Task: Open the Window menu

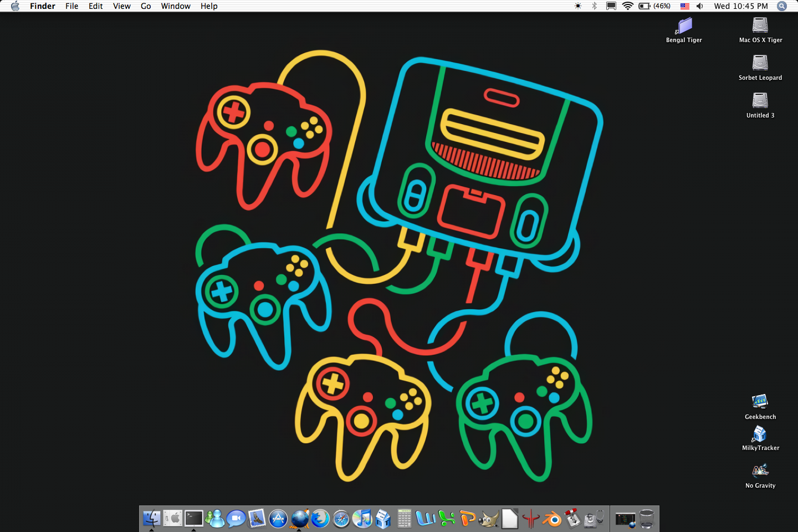Action: [x=176, y=6]
